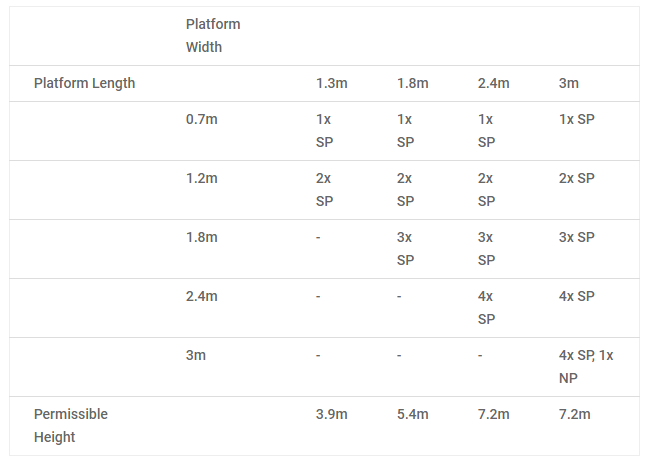647x460 pixels.
Task: Select 1x SP in the 3m column
Action: click(576, 119)
